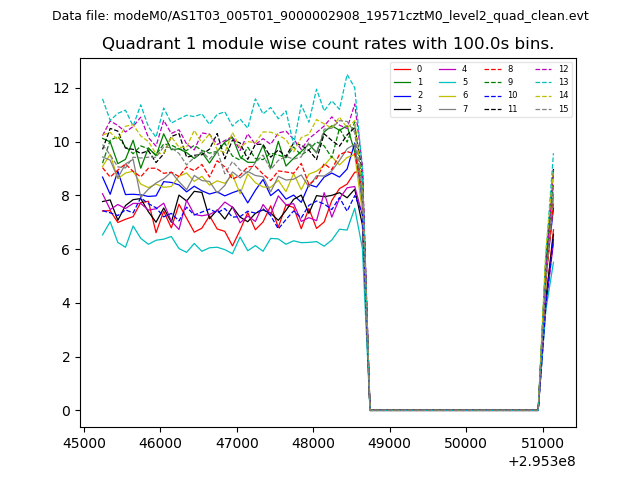
Task: Click the black dashed legend line for module 11
Action: (493, 108)
